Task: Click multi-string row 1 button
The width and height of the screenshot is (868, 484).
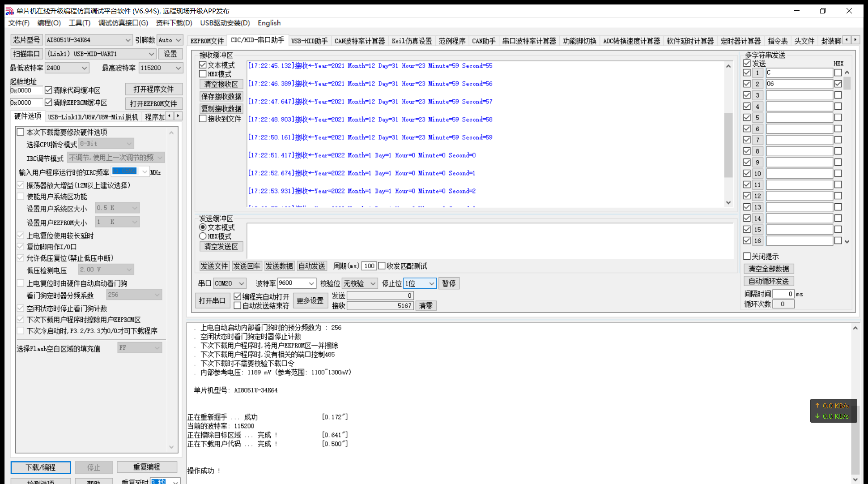Action: pyautogui.click(x=757, y=73)
